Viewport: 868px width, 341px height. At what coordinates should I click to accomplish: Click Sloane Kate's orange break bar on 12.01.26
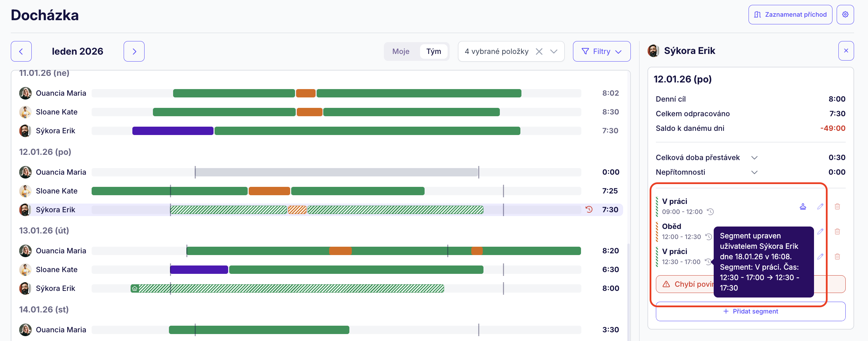[x=269, y=191]
